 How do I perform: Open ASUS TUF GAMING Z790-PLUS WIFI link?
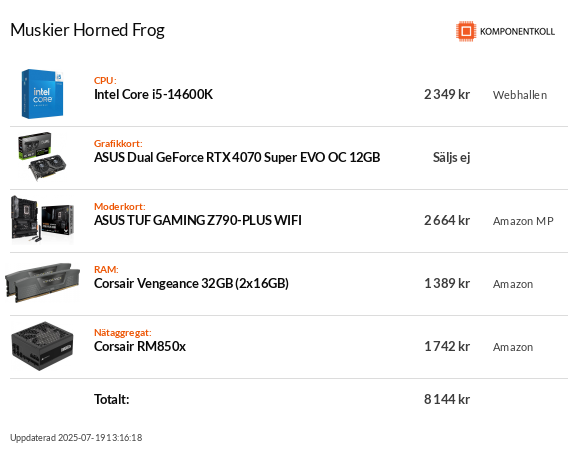coord(198,220)
